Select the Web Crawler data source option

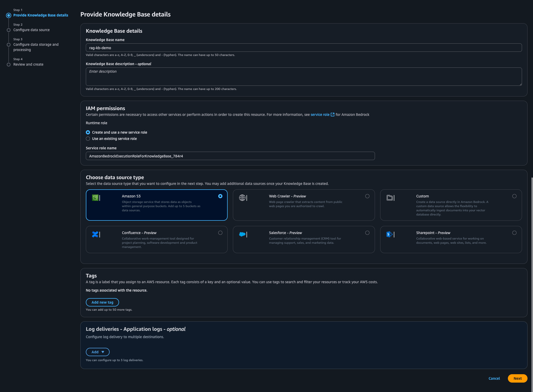[x=367, y=196]
